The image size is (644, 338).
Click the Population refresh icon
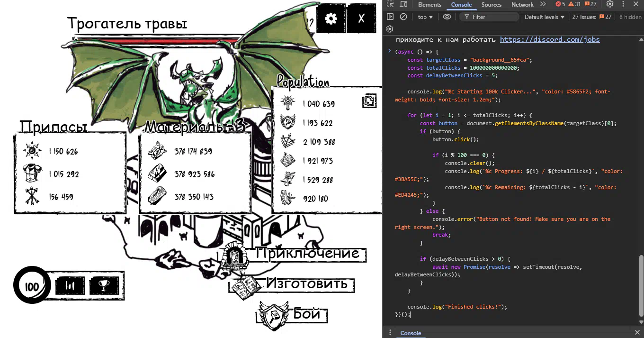(x=369, y=101)
